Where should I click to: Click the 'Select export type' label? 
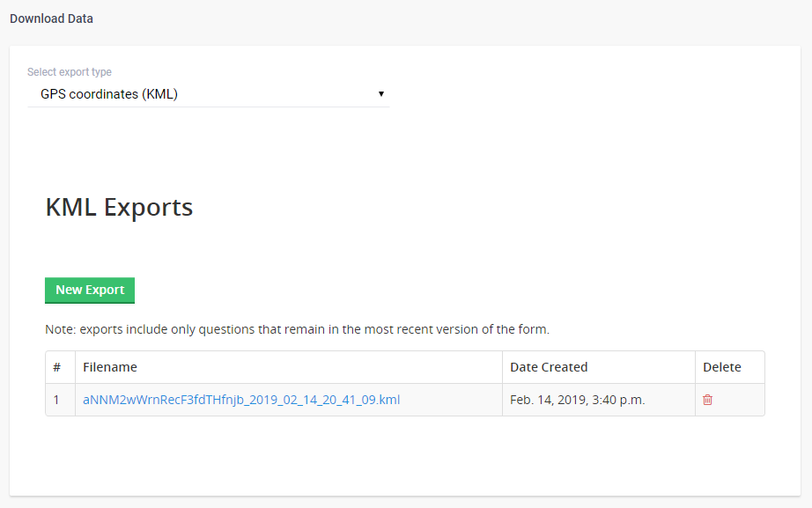(x=70, y=72)
